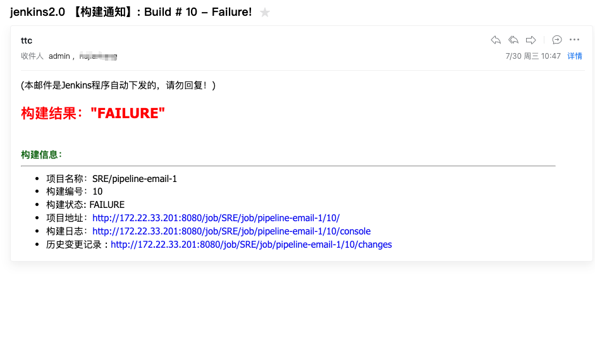Screen dimensions: 595x364
Task: Click the email subject title text
Action: point(131,12)
